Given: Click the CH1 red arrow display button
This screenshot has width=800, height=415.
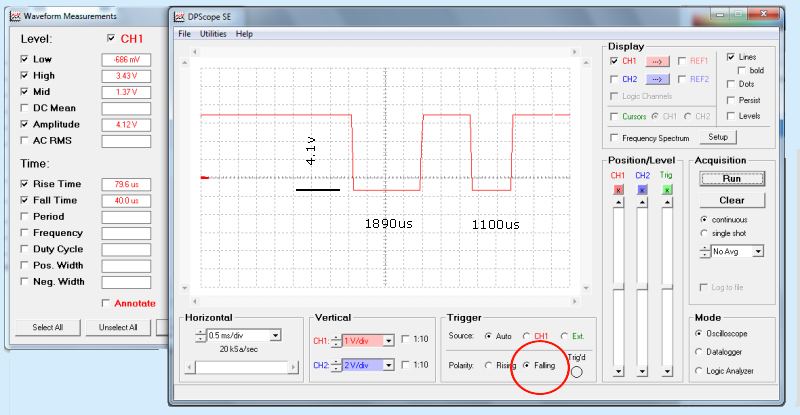Looking at the screenshot, I should (x=657, y=61).
